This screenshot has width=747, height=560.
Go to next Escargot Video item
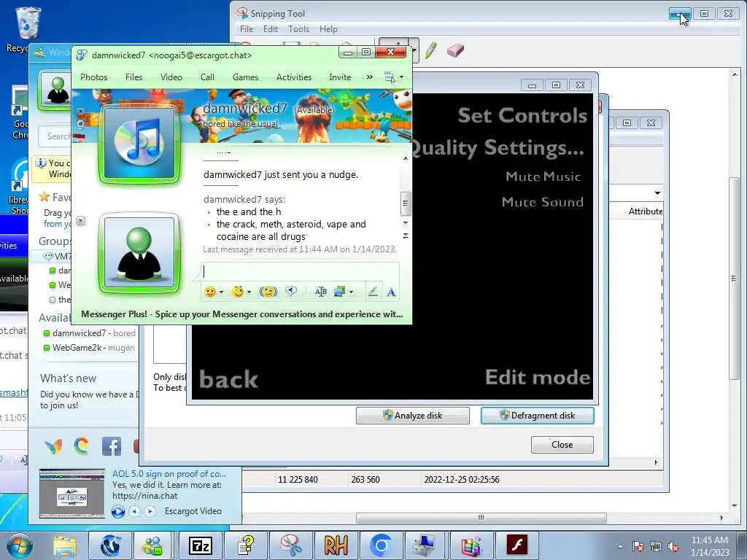(x=150, y=511)
